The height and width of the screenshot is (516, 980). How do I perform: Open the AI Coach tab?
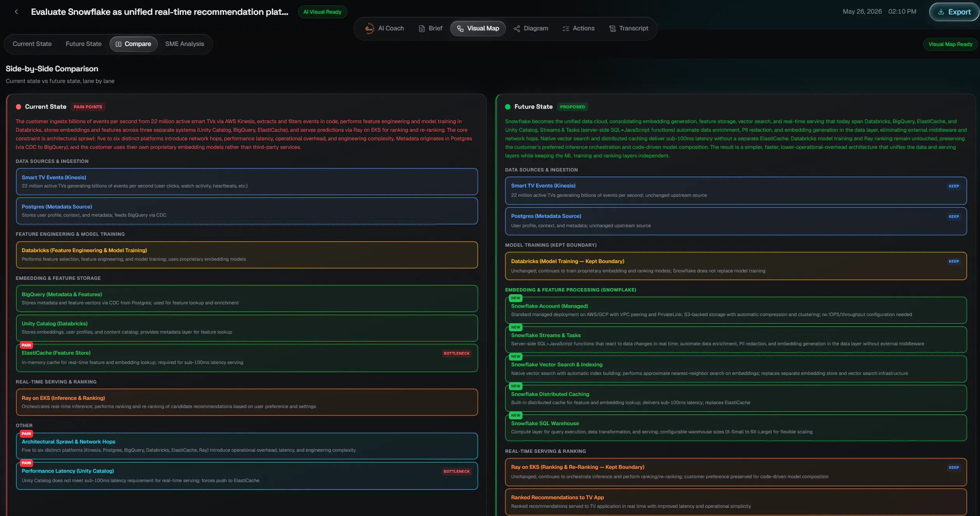(385, 28)
